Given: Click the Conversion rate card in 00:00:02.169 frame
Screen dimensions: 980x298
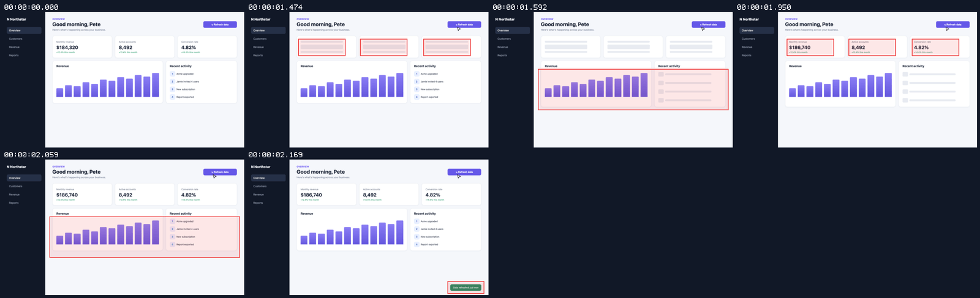Looking at the screenshot, I should pyautogui.click(x=451, y=195).
